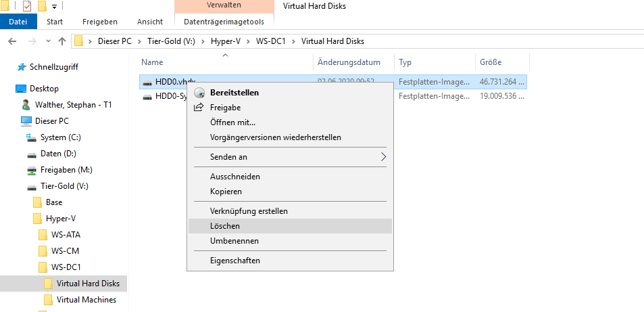Switch to the Start ribbon tab
Viewport: 644px width, 312px height.
pyautogui.click(x=55, y=22)
